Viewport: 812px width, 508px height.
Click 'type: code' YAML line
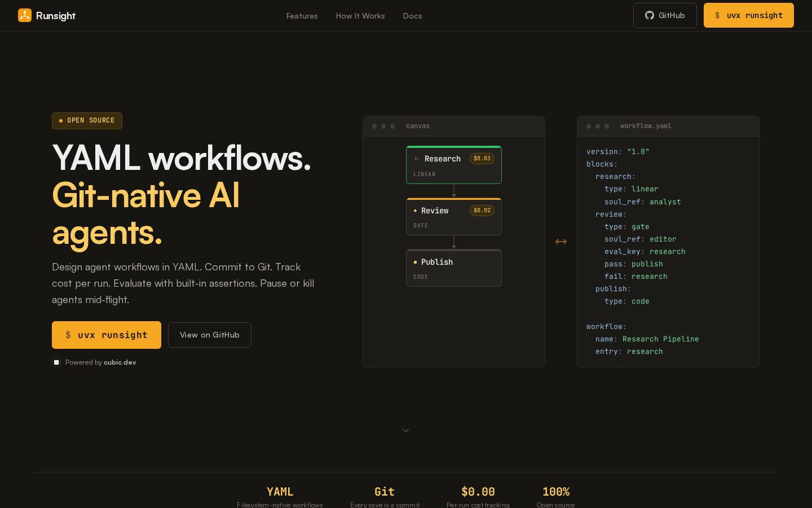tap(627, 301)
